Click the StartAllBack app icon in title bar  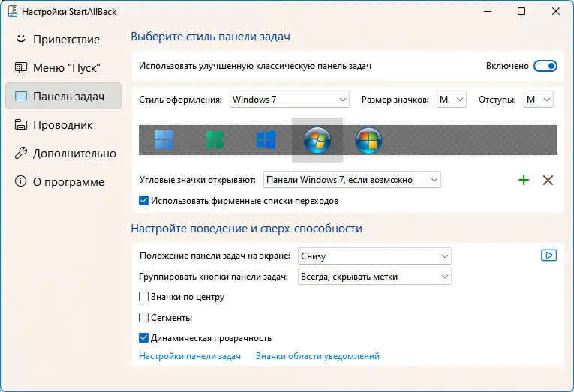tap(13, 11)
